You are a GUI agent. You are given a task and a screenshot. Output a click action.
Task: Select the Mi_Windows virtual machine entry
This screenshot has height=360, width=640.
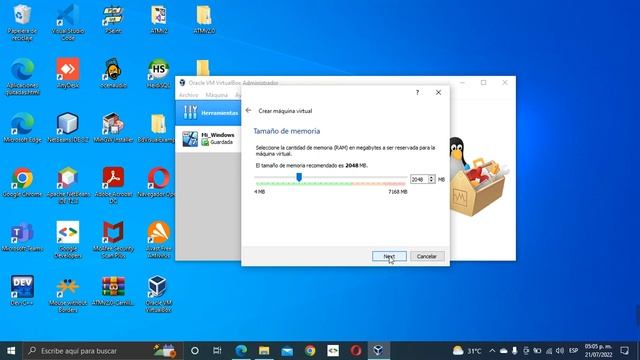[x=209, y=139]
